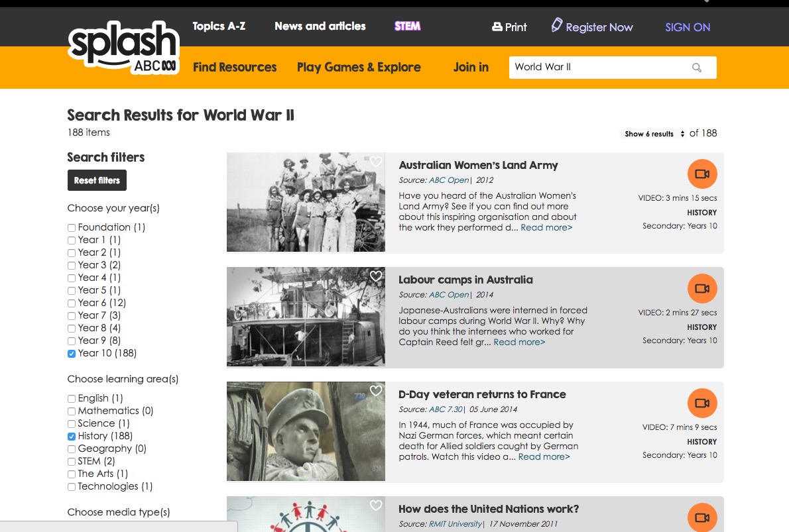Read more about D-Day veteran returns
The image size is (789, 532).
544,457
